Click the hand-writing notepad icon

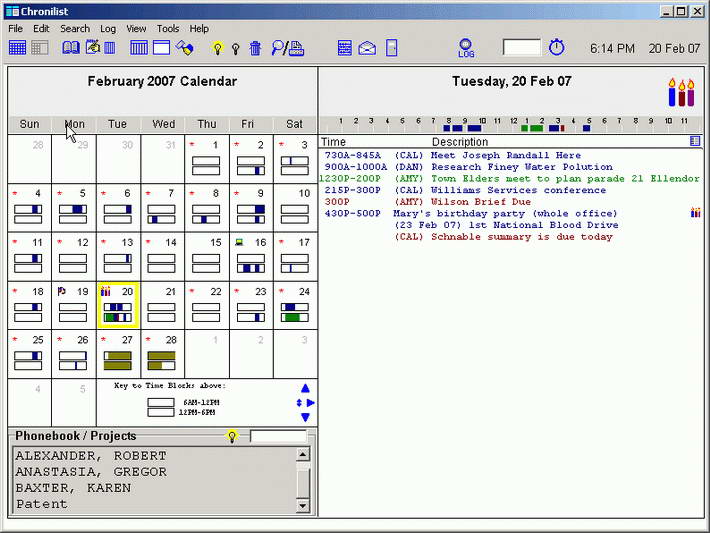tap(93, 47)
